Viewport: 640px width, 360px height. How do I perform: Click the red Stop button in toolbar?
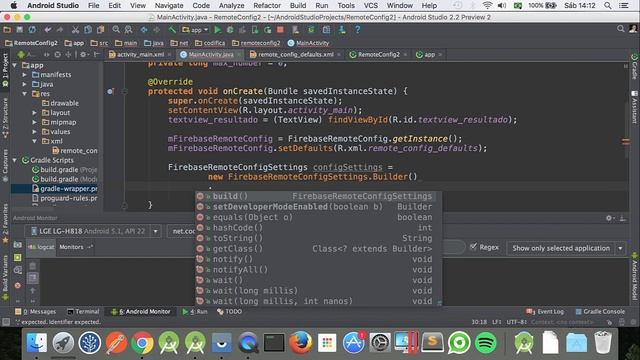click(x=280, y=30)
